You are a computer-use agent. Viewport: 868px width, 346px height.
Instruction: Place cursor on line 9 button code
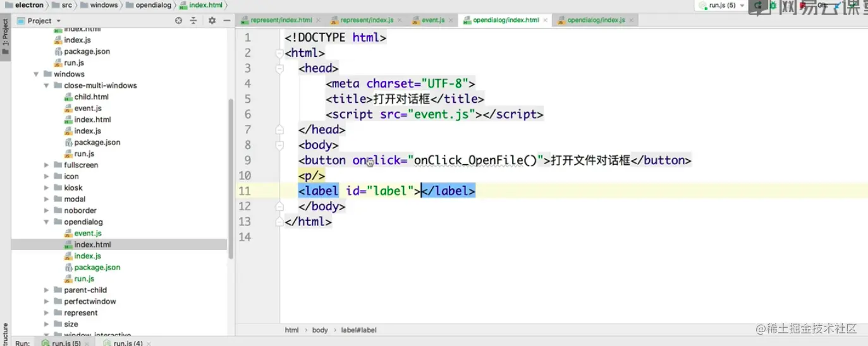(495, 160)
